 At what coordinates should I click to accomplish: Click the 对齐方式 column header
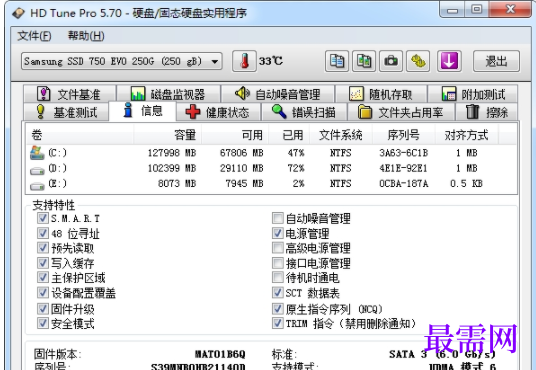(x=466, y=135)
